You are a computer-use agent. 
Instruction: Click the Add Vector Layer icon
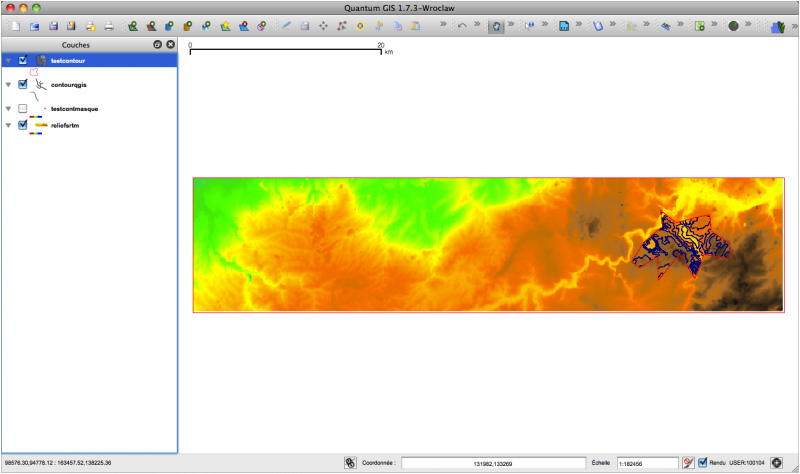pyautogui.click(x=133, y=25)
